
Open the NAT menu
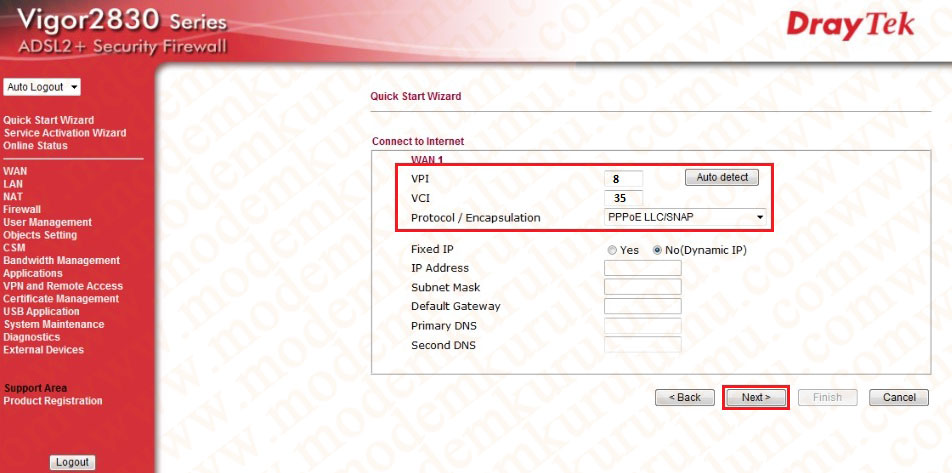pos(13,197)
